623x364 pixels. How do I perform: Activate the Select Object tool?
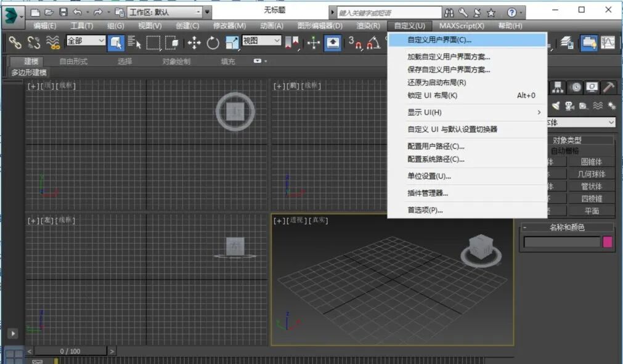coord(116,42)
